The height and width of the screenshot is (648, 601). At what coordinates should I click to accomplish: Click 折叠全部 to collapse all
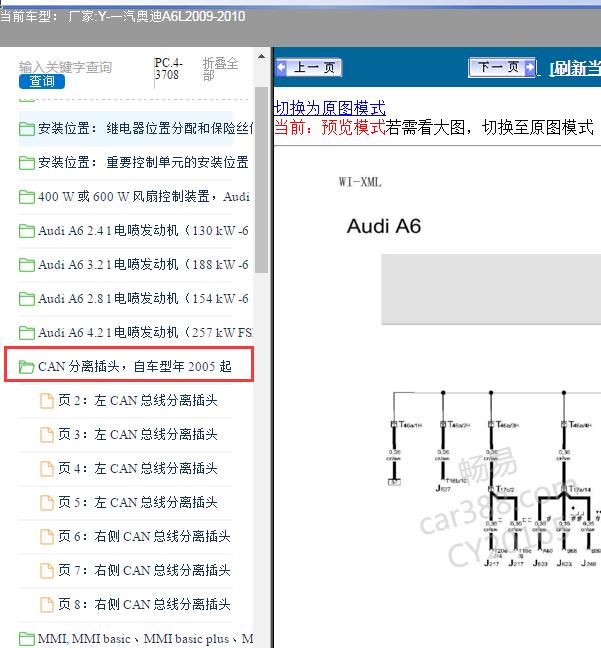220,69
